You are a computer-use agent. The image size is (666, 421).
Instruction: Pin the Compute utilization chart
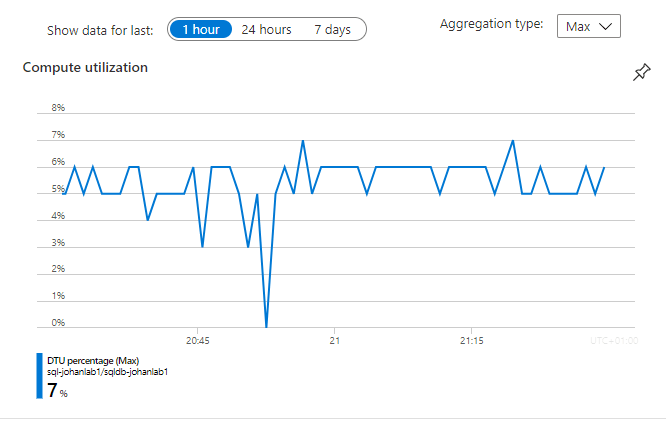pos(641,73)
